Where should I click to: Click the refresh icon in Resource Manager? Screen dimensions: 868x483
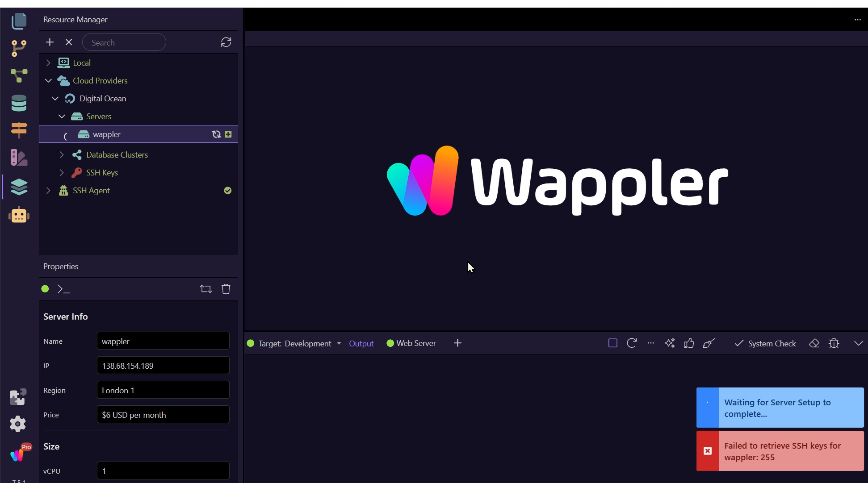tap(226, 42)
